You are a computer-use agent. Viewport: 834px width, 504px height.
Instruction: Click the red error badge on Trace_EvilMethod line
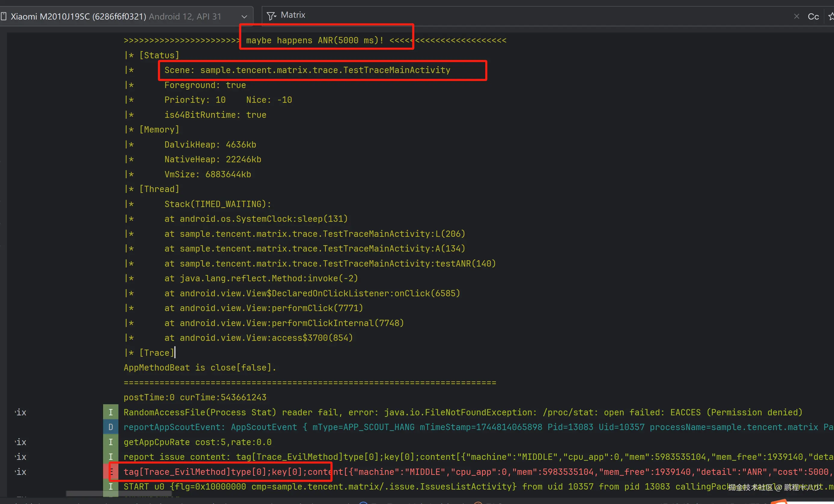pyautogui.click(x=111, y=472)
